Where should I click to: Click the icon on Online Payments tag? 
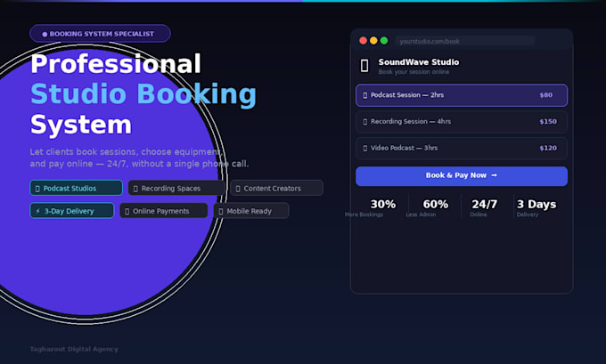pyautogui.click(x=127, y=212)
